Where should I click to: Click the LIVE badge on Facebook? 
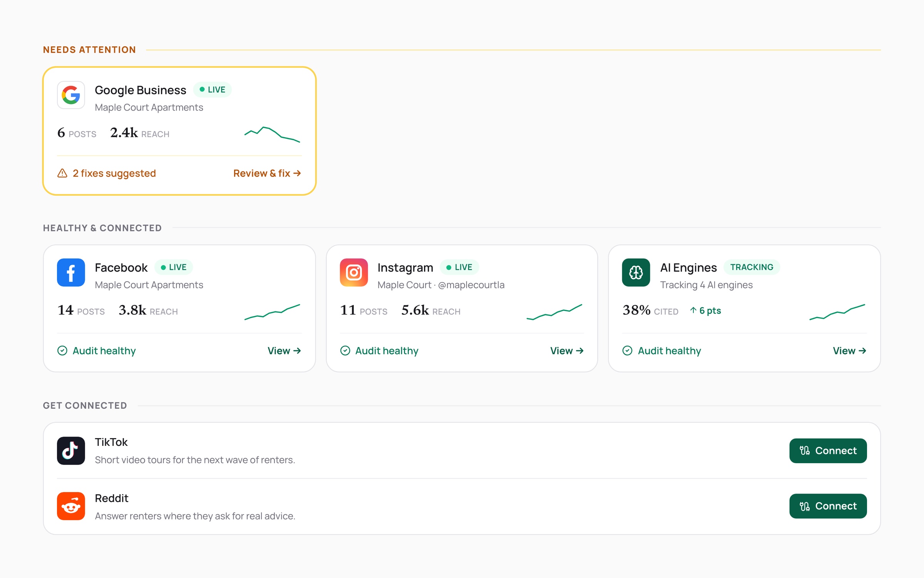pos(174,267)
